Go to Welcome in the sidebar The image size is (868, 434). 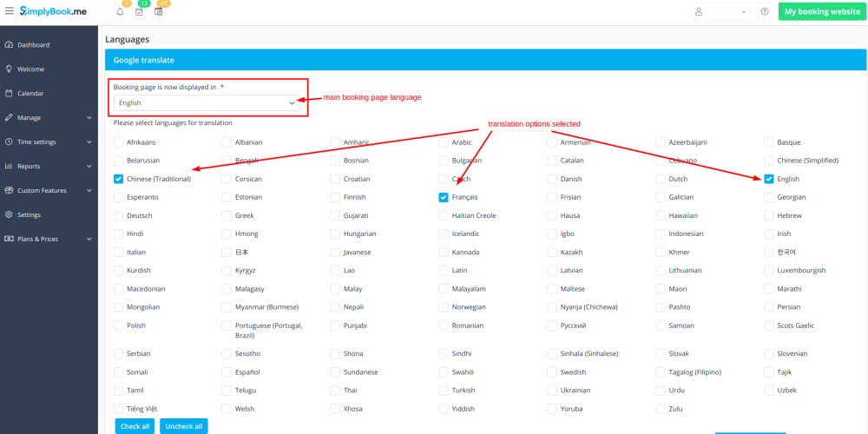tap(30, 69)
